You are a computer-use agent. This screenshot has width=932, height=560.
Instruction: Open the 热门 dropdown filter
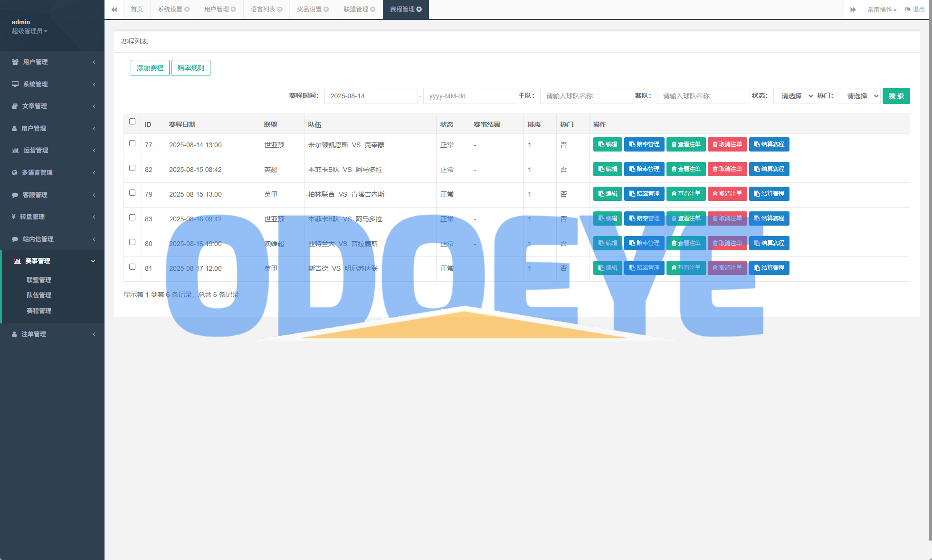coord(859,96)
